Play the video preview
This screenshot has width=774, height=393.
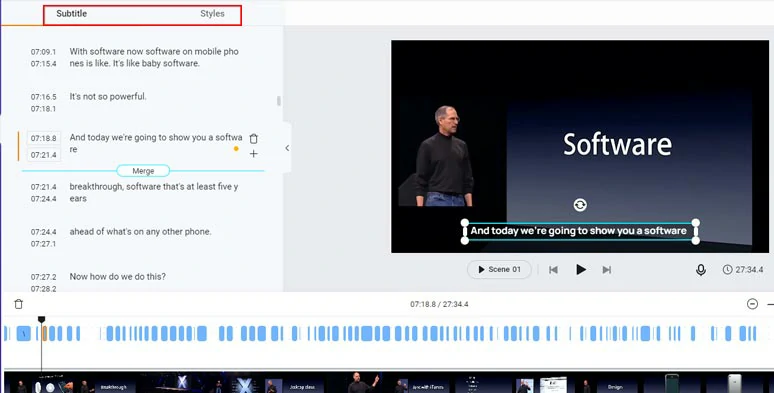pos(581,270)
